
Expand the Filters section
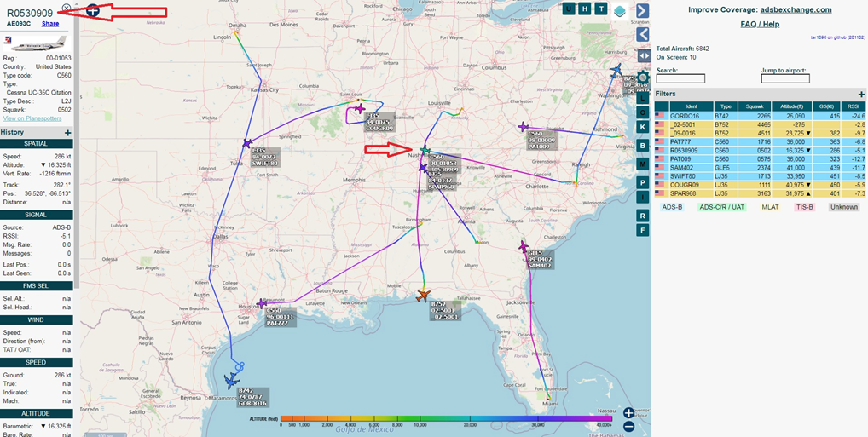coord(861,94)
